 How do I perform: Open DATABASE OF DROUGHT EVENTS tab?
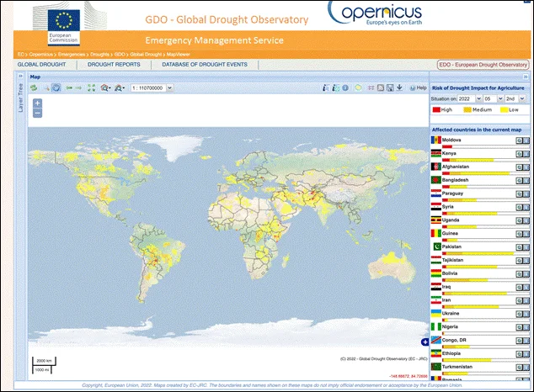click(206, 64)
